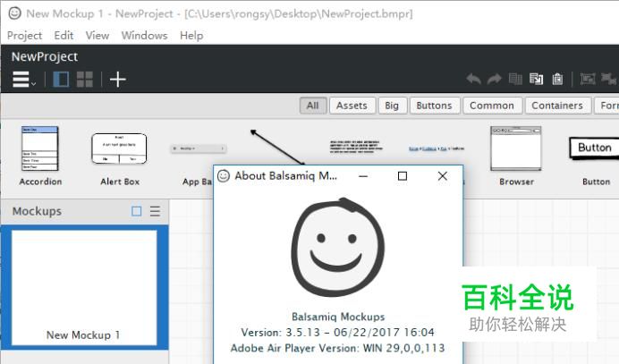Click the Adobe Air Player Version text
619x364 pixels.
337,348
